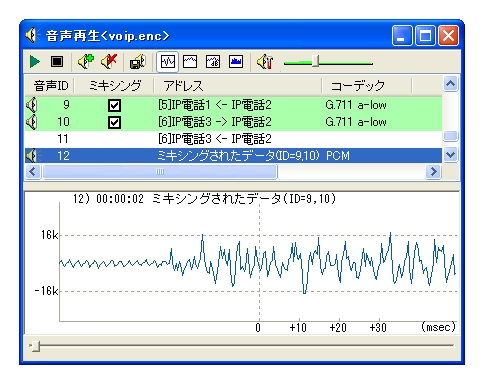
Task: Click the list's scroll up arrow
Action: (x=451, y=83)
